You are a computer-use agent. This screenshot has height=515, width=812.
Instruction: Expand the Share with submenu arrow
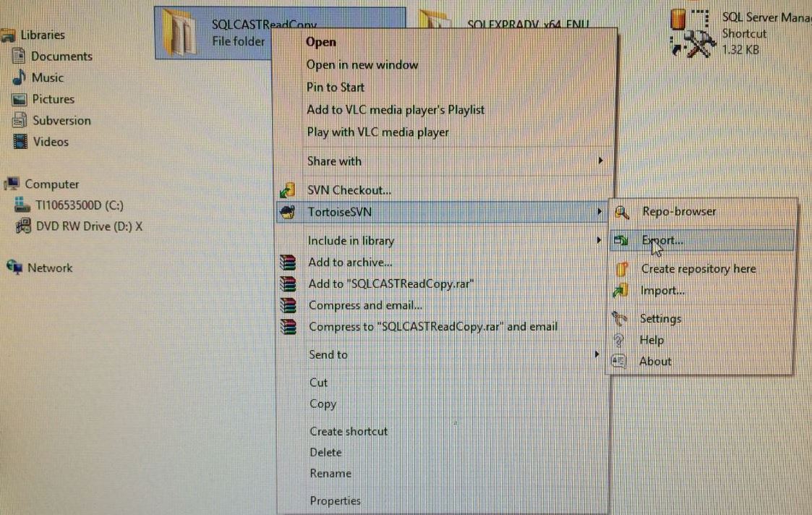600,161
